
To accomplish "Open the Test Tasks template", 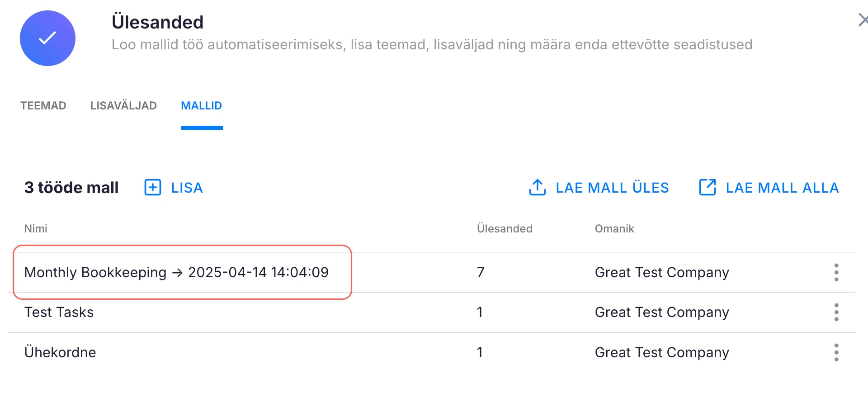I will tap(59, 312).
